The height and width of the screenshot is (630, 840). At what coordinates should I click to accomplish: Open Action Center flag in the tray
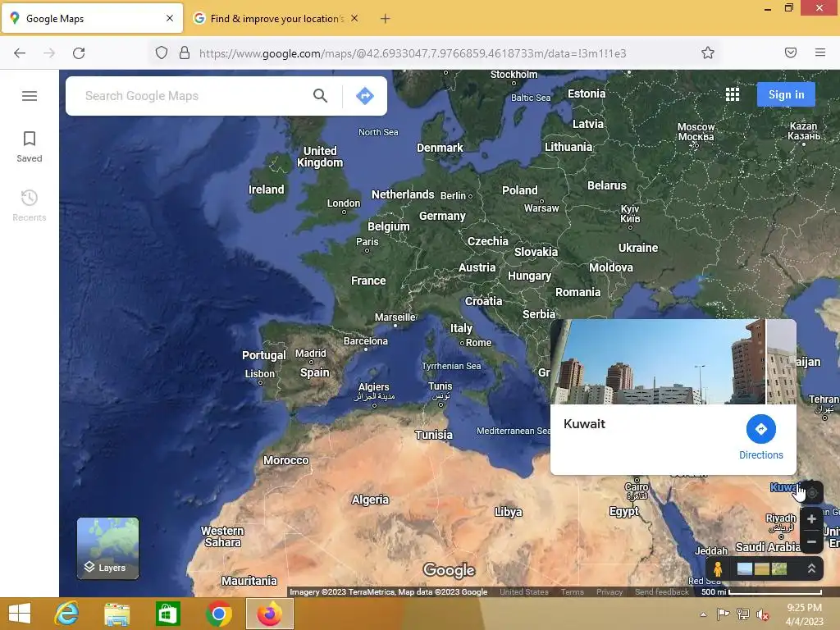[724, 614]
